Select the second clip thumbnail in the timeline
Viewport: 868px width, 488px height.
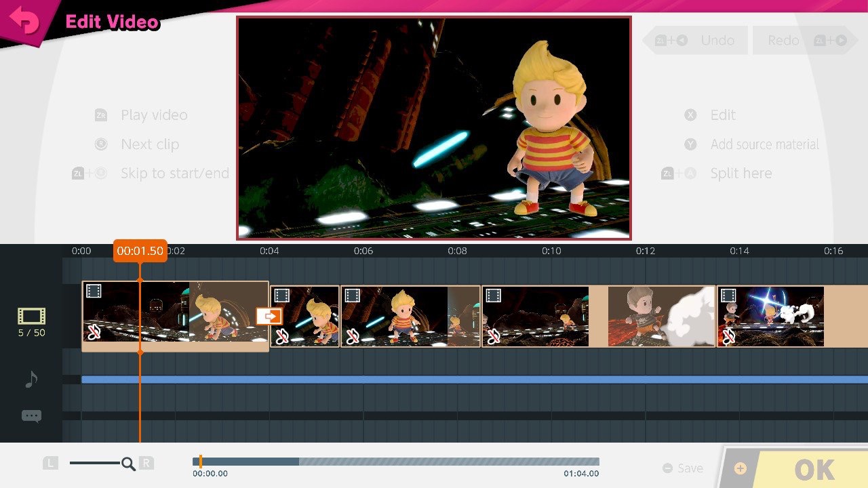click(305, 316)
